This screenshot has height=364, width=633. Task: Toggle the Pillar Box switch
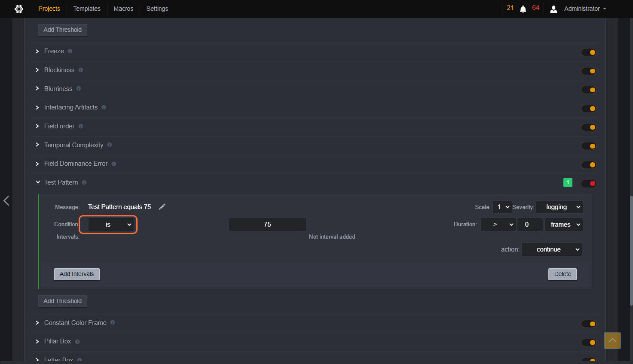pyautogui.click(x=589, y=343)
